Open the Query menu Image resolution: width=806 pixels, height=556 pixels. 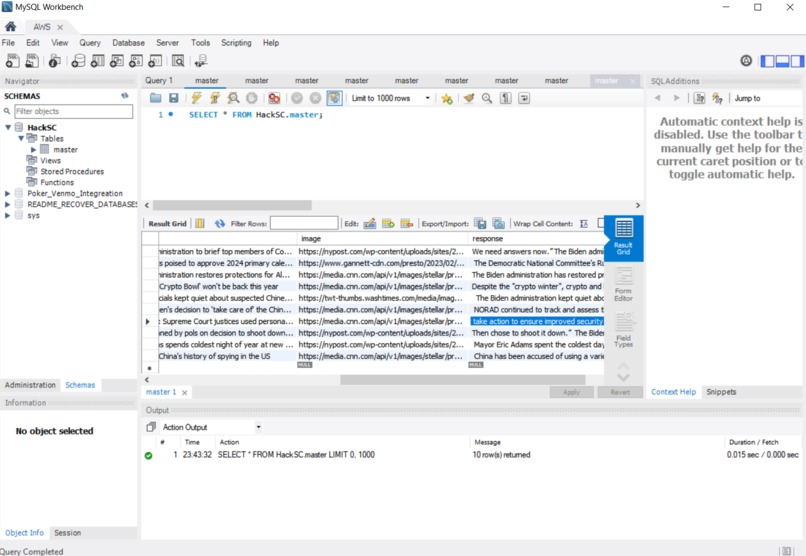(90, 43)
